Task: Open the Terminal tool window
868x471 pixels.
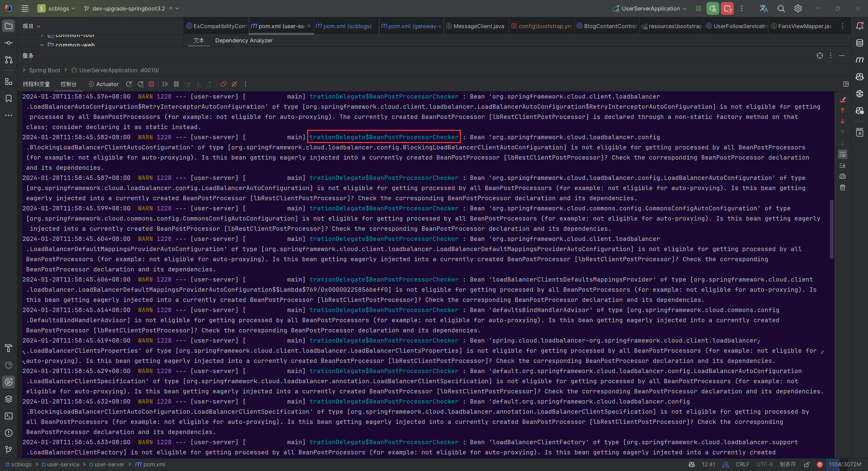Action: coord(9,416)
